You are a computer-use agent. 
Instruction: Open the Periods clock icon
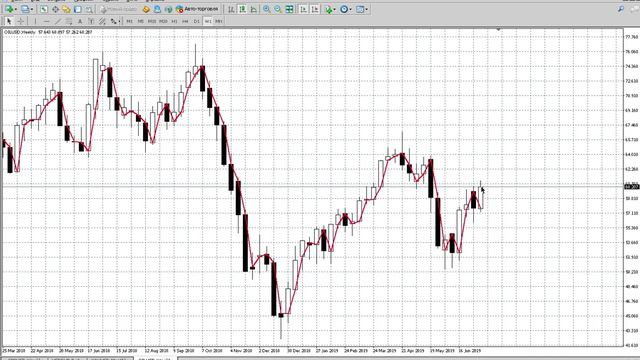click(344, 9)
